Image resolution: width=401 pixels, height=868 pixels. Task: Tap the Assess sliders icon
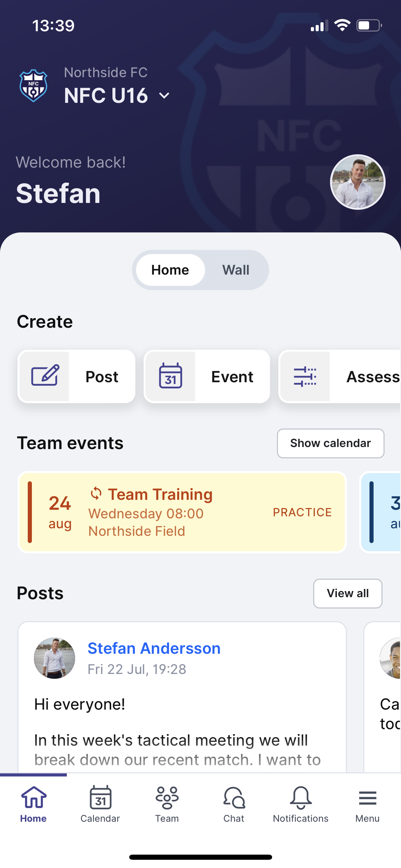305,376
